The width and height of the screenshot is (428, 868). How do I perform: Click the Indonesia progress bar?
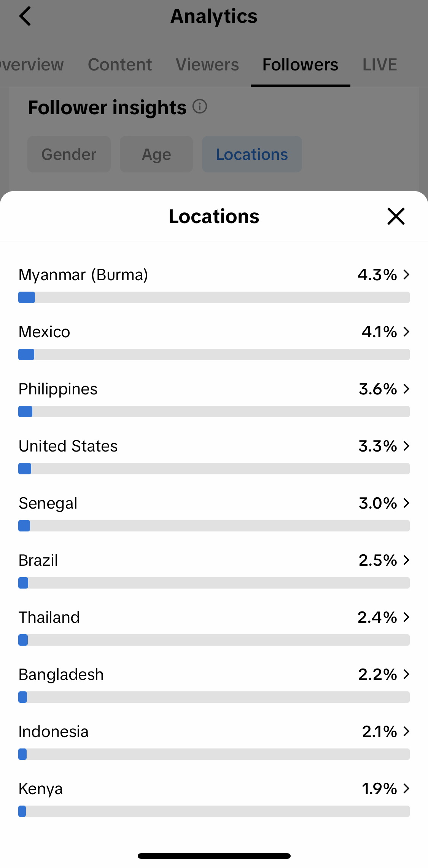coord(214,754)
